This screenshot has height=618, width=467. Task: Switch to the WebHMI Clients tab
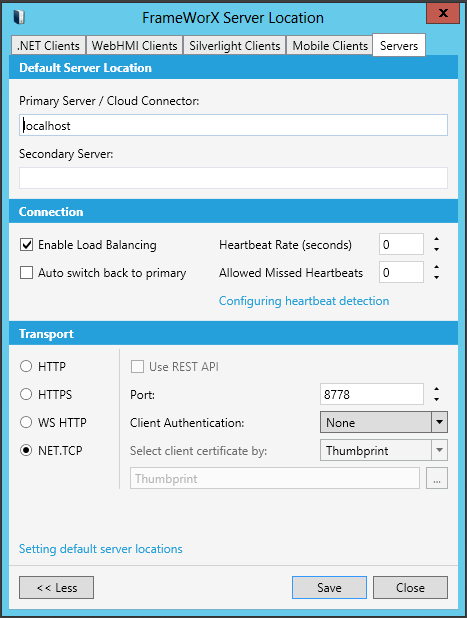click(134, 46)
